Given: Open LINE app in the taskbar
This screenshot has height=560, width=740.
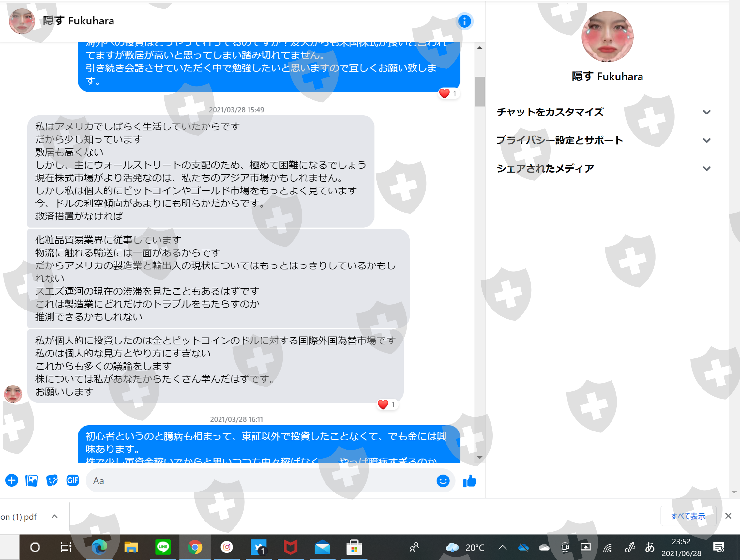Looking at the screenshot, I should [163, 547].
